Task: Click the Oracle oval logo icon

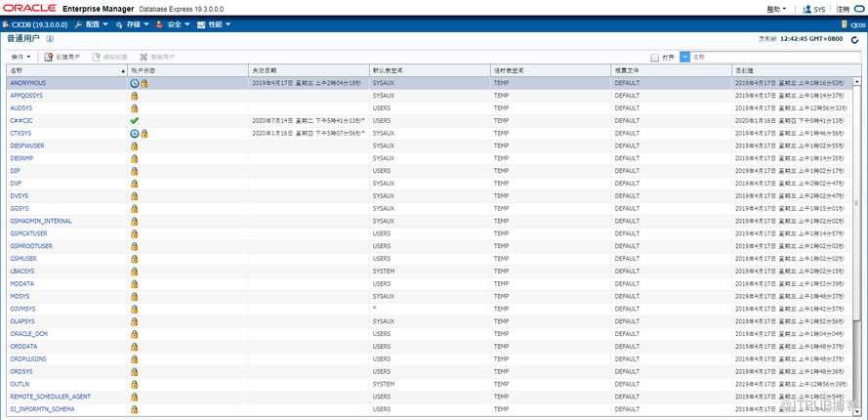Action: click(858, 9)
